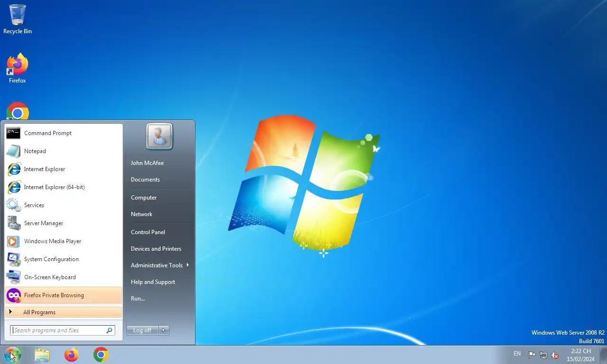Launch On-Screen Keyboard icon
The width and height of the screenshot is (607, 364).
tap(13, 277)
